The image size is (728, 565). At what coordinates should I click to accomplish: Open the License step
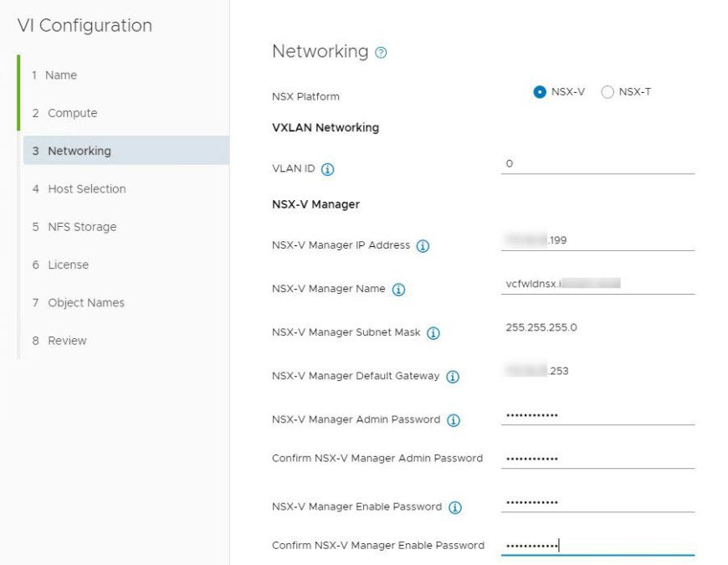68,265
